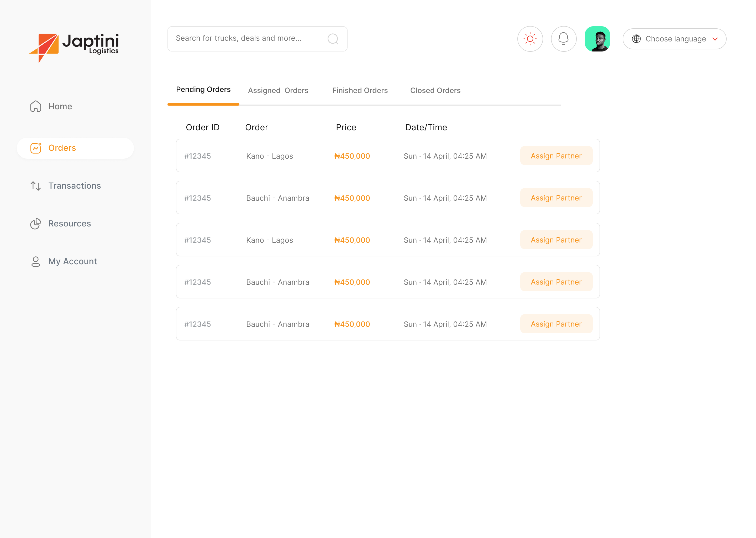This screenshot has width=756, height=538.
Task: Click the Transactions arrows icon
Action: click(35, 186)
